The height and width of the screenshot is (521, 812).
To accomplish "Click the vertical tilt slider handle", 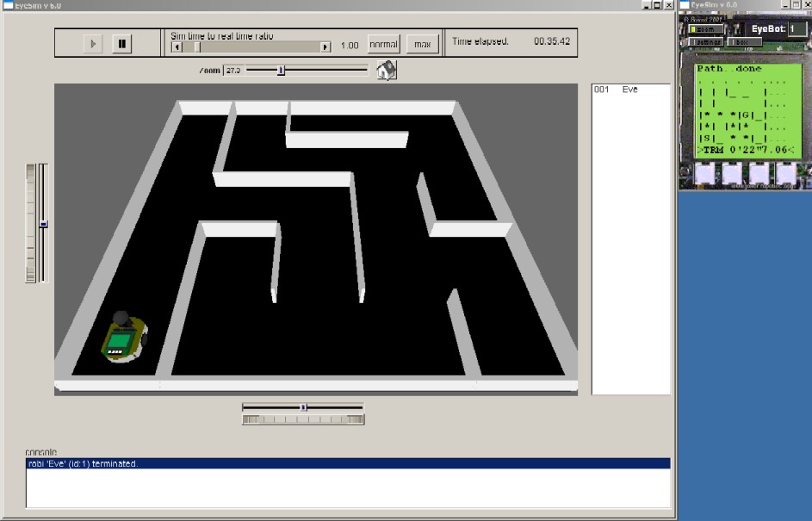I will pyautogui.click(x=43, y=223).
